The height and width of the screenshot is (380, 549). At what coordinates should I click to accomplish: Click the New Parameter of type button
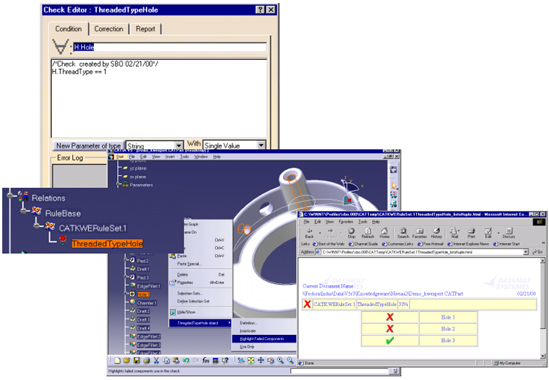pyautogui.click(x=89, y=145)
